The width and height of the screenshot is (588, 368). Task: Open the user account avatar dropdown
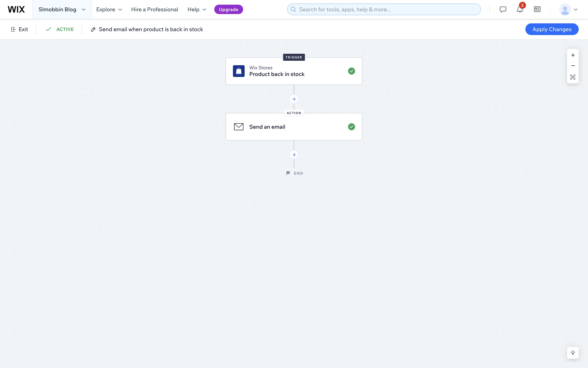[x=568, y=10]
